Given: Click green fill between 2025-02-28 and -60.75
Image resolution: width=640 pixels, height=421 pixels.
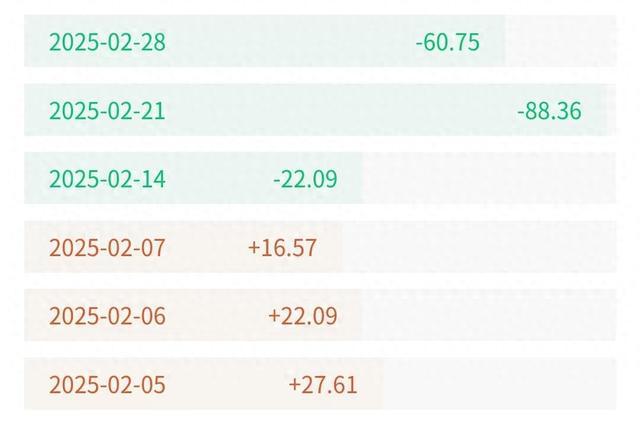Looking at the screenshot, I should 291,41.
